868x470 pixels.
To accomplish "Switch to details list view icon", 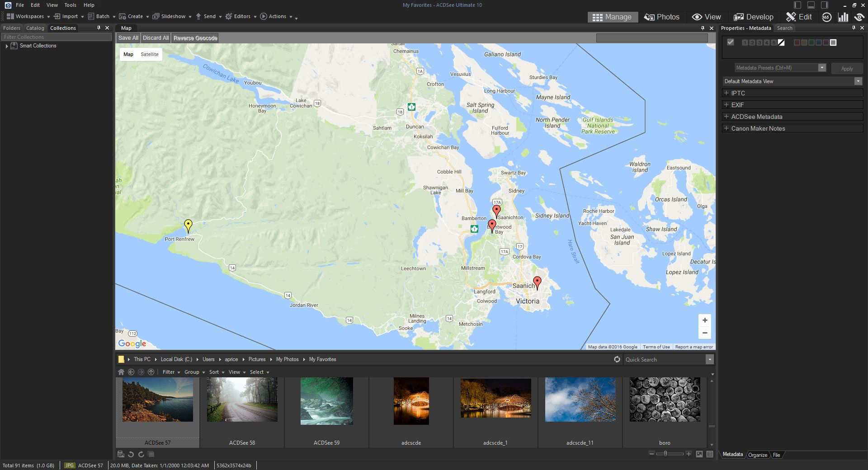I will click(710, 454).
